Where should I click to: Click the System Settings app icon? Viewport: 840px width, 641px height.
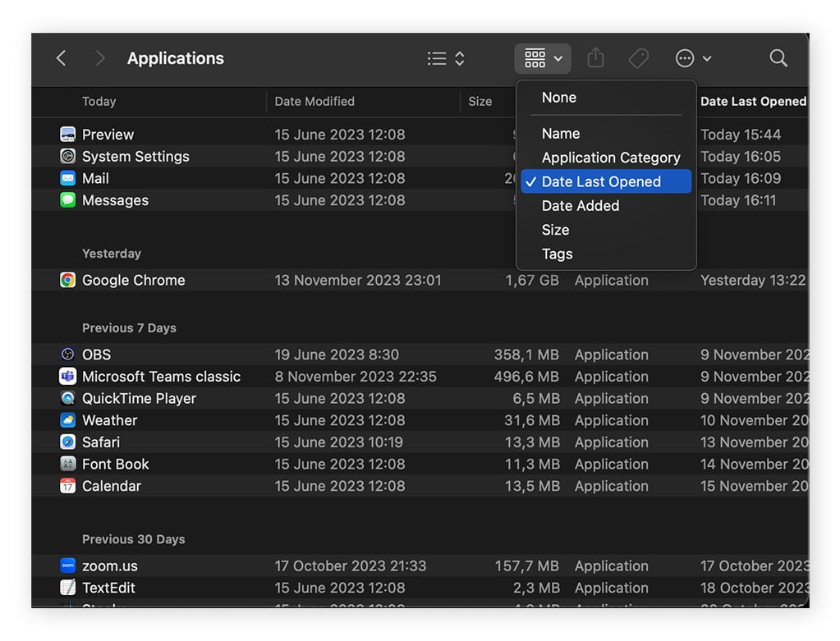pyautogui.click(x=67, y=157)
